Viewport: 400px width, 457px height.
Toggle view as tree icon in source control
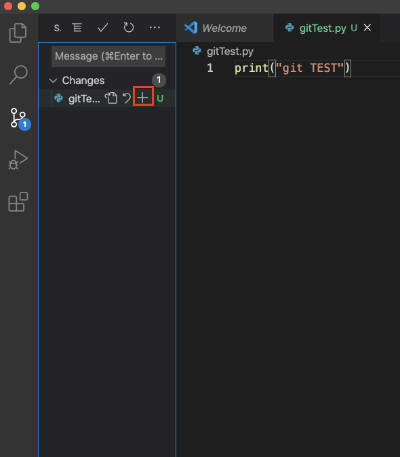point(77,27)
